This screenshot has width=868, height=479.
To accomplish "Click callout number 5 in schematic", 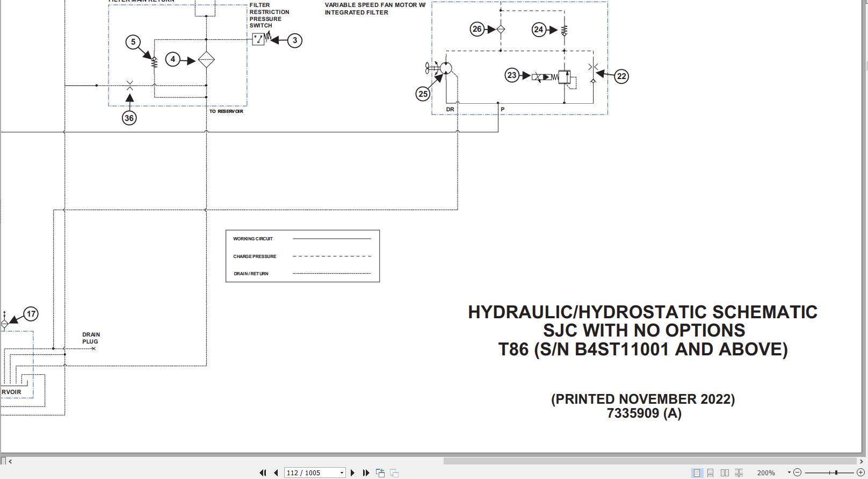I will click(133, 42).
